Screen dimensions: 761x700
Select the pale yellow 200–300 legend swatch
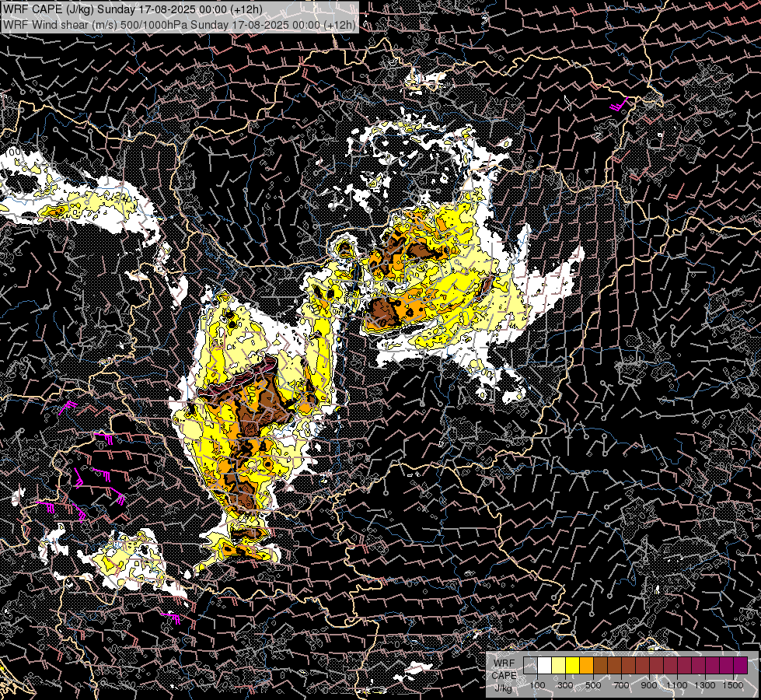point(559,665)
